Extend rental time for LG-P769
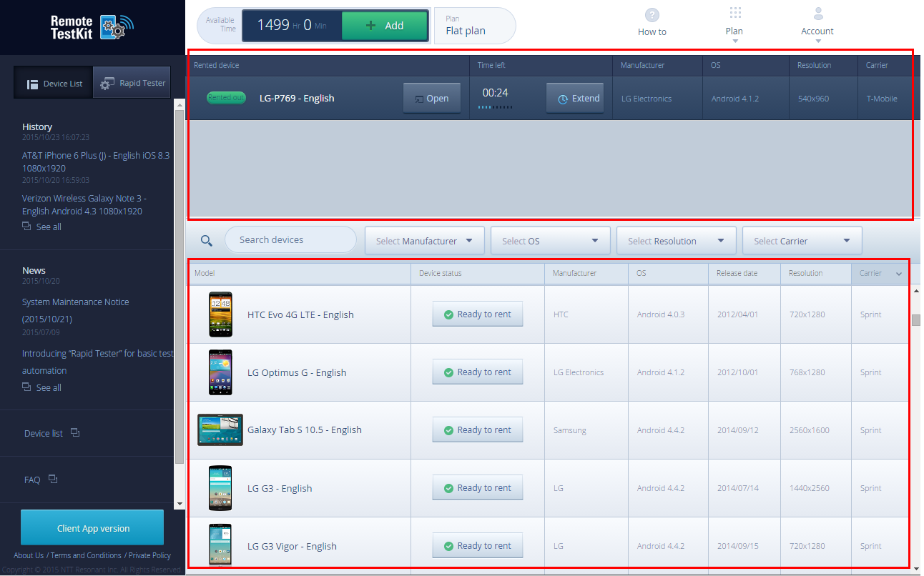Image resolution: width=924 pixels, height=576 pixels. (576, 99)
